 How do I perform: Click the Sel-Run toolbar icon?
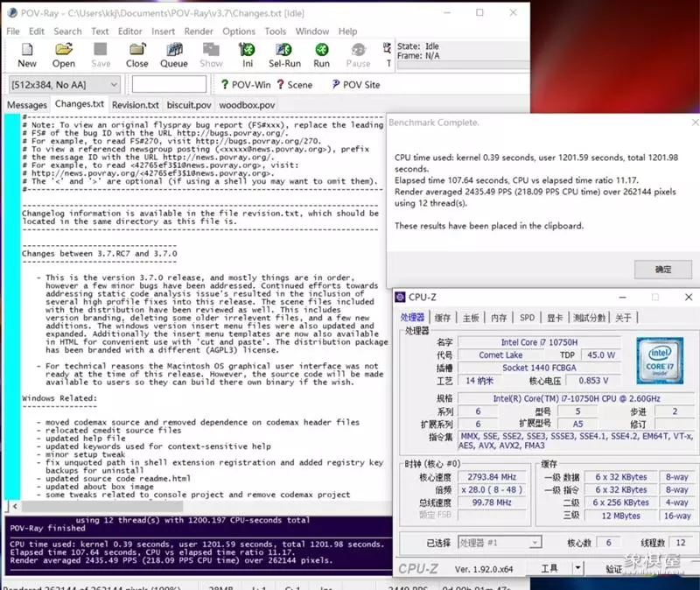coord(284,55)
